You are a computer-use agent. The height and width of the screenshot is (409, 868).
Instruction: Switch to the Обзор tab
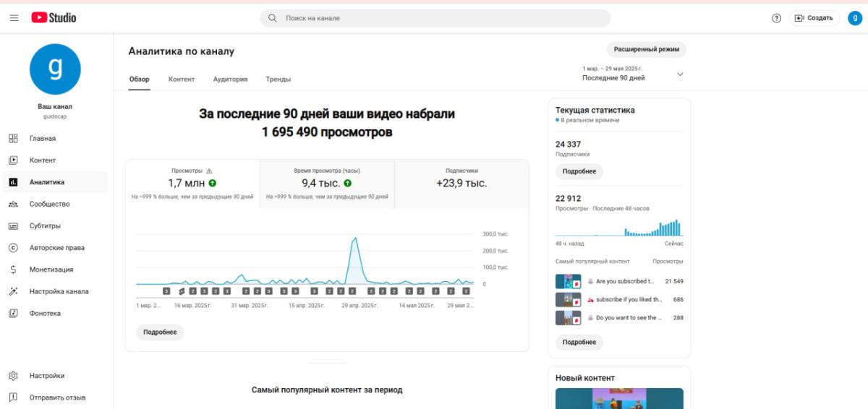coord(139,79)
